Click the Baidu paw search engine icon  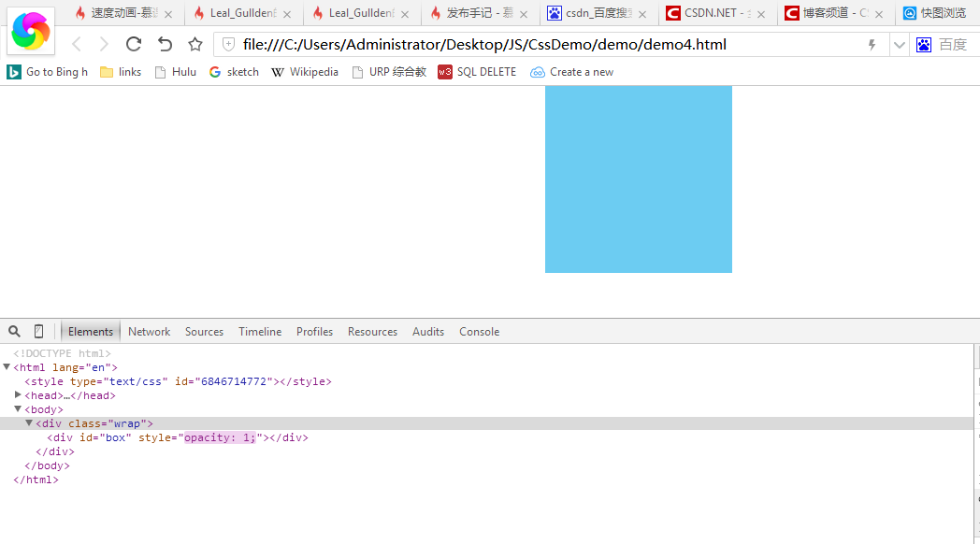click(x=924, y=44)
